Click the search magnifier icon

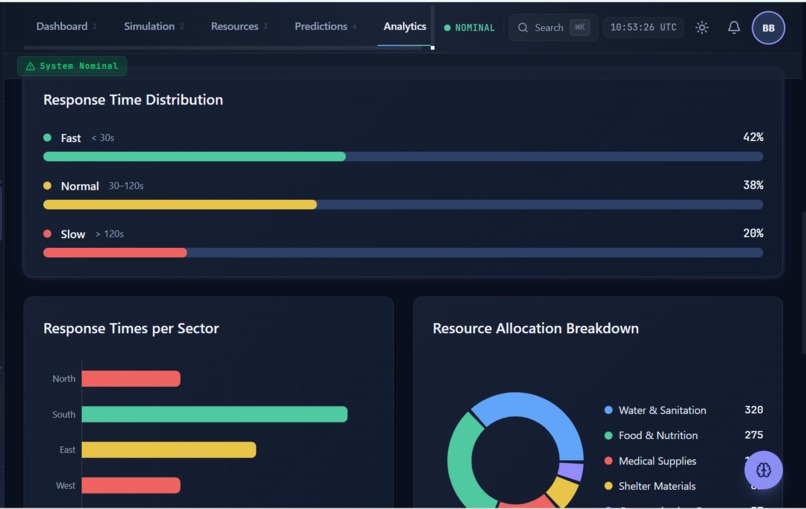tap(523, 28)
